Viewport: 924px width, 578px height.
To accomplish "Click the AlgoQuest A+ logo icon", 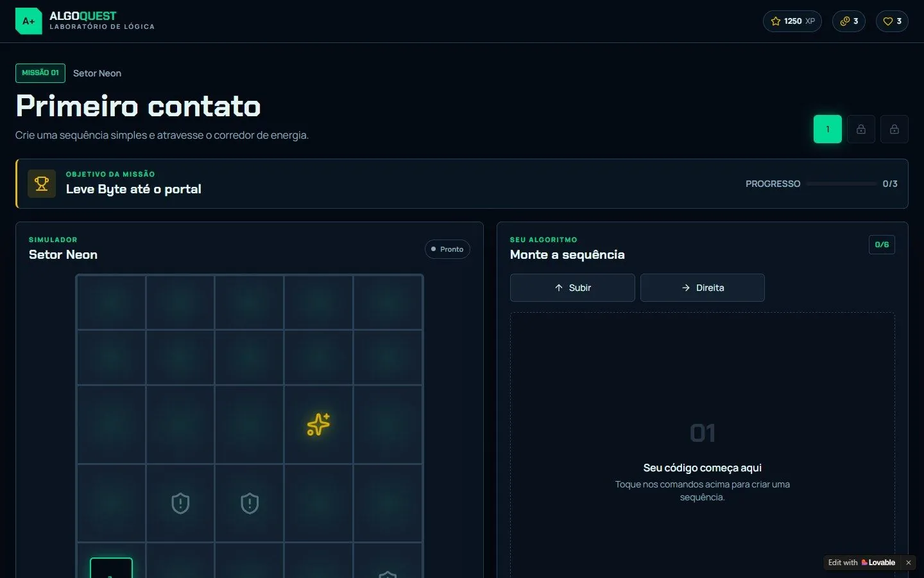I will [x=28, y=21].
